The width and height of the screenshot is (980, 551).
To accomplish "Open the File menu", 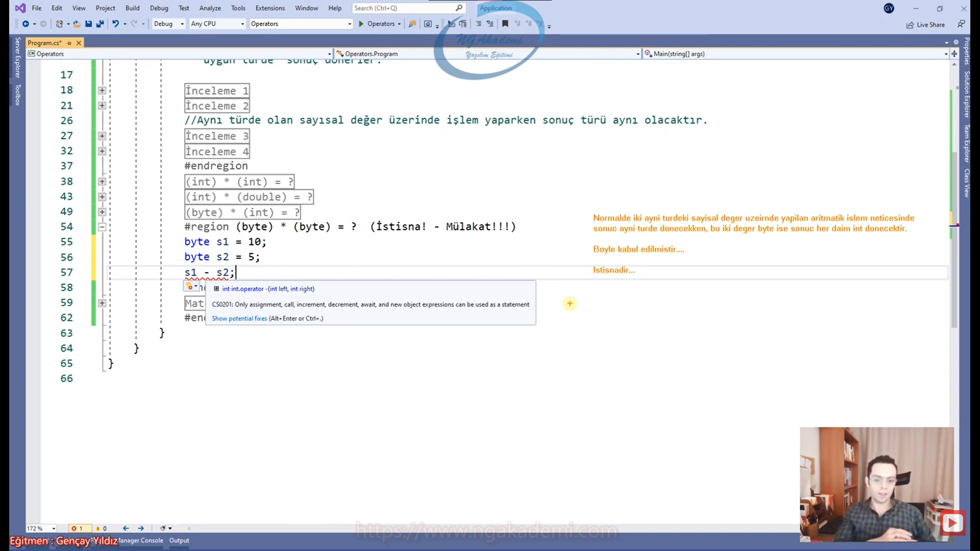I will point(37,8).
